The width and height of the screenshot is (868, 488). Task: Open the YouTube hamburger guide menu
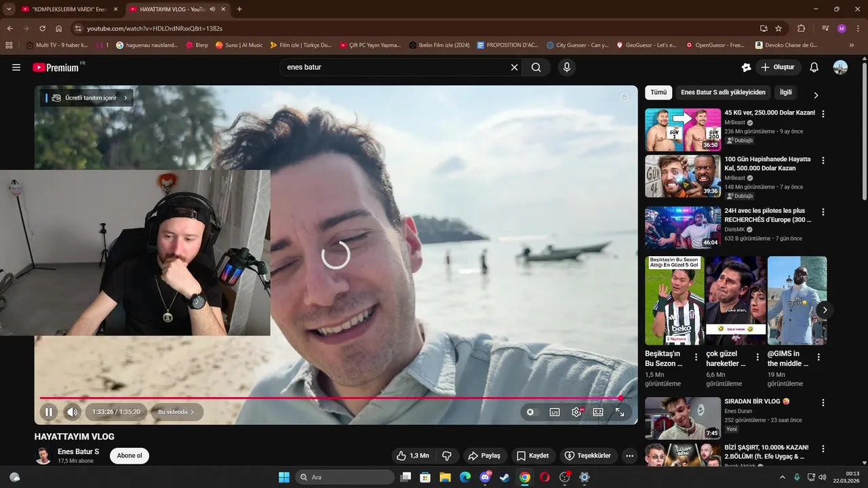(x=16, y=67)
